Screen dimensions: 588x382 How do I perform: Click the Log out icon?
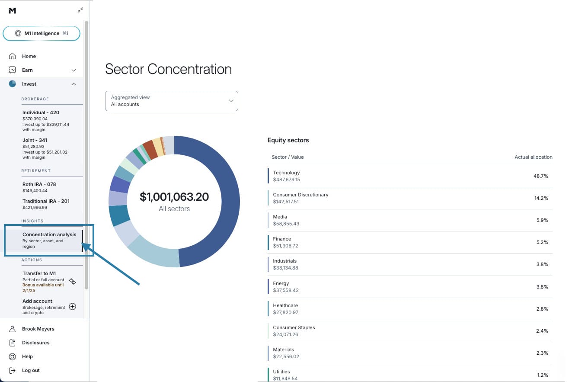pyautogui.click(x=13, y=370)
